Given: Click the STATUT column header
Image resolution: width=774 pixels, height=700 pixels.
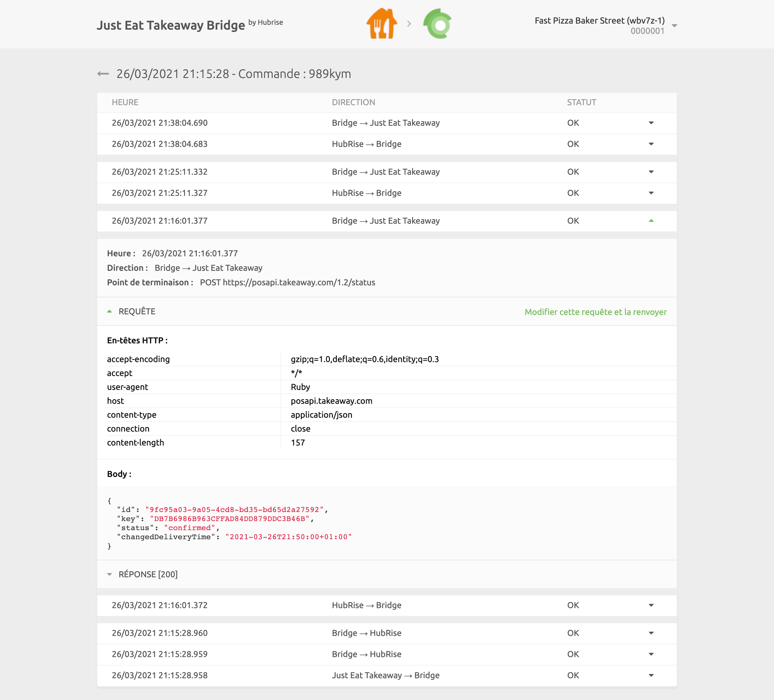Looking at the screenshot, I should [x=581, y=102].
